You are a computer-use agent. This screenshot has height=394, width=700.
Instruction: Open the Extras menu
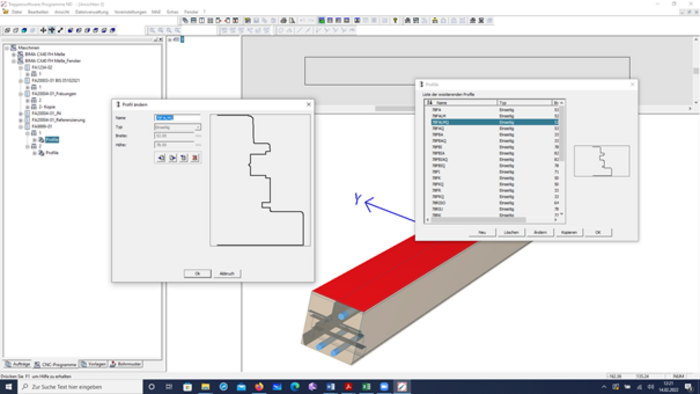pos(172,12)
